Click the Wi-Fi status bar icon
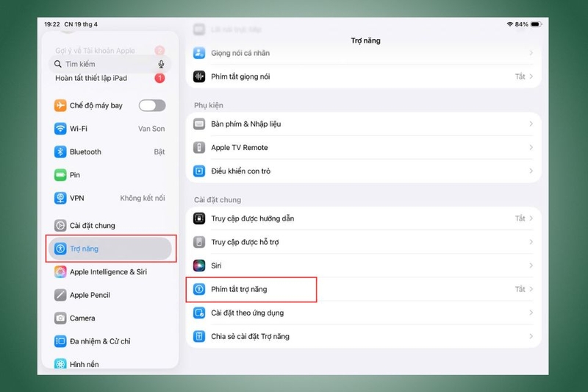Viewport: 588px width, 392px height. (x=509, y=24)
